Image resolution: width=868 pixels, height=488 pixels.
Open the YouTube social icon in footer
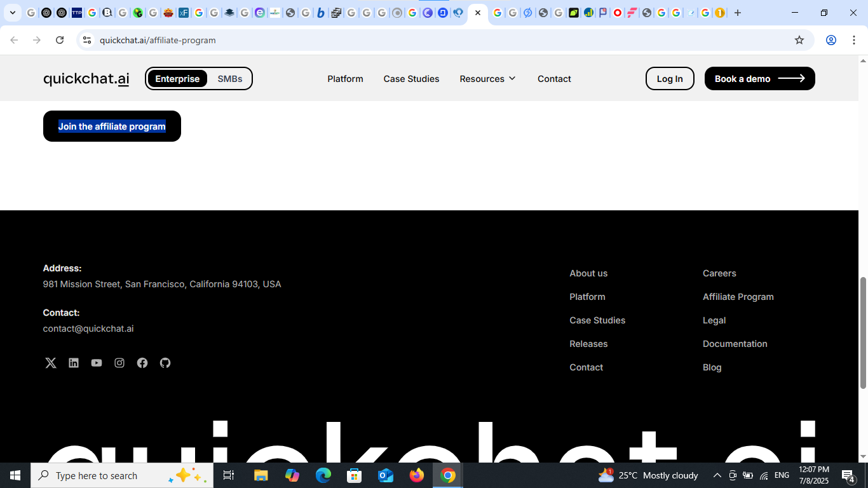(x=97, y=363)
